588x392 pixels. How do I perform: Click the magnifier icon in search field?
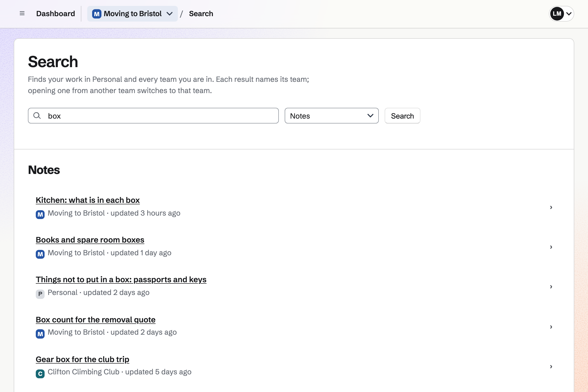pyautogui.click(x=37, y=115)
